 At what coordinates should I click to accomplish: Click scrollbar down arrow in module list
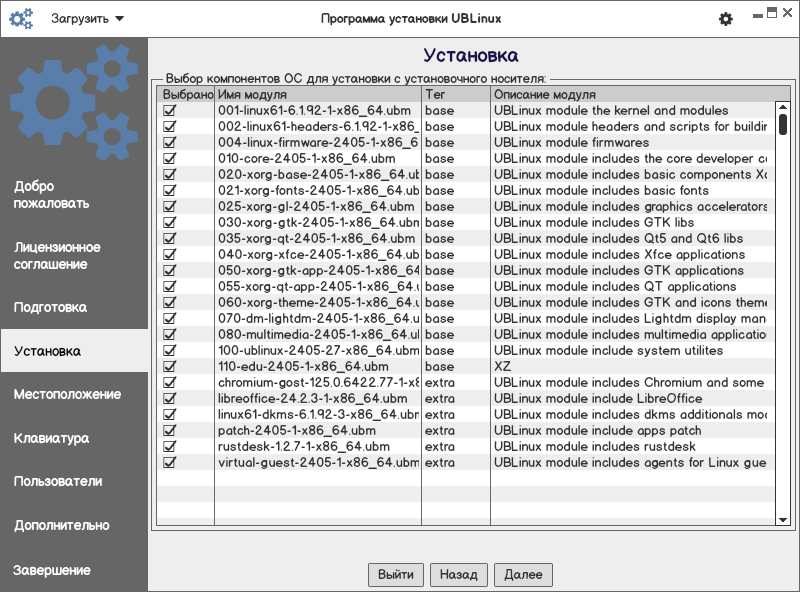783,520
